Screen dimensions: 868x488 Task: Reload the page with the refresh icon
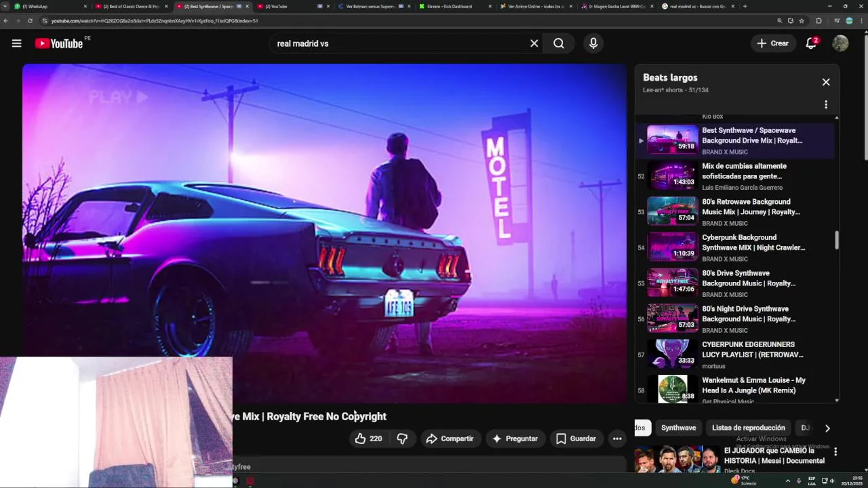30,21
